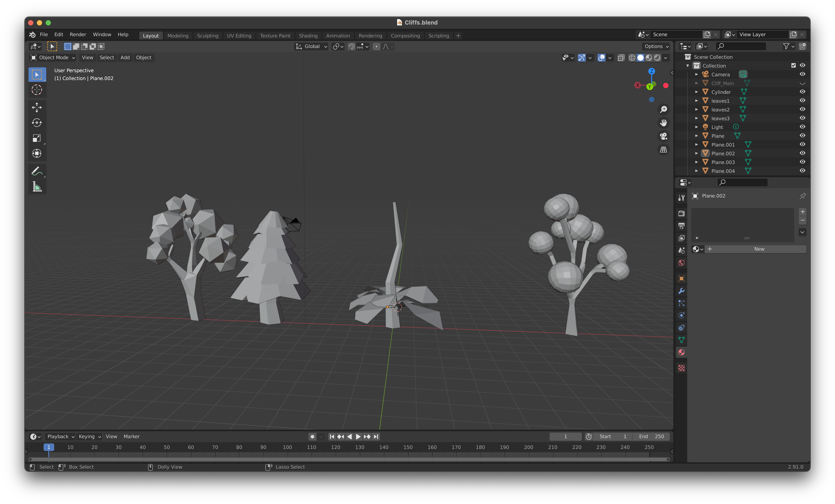Expand the Plane.002 tree item
The width and height of the screenshot is (835, 504).
[696, 154]
